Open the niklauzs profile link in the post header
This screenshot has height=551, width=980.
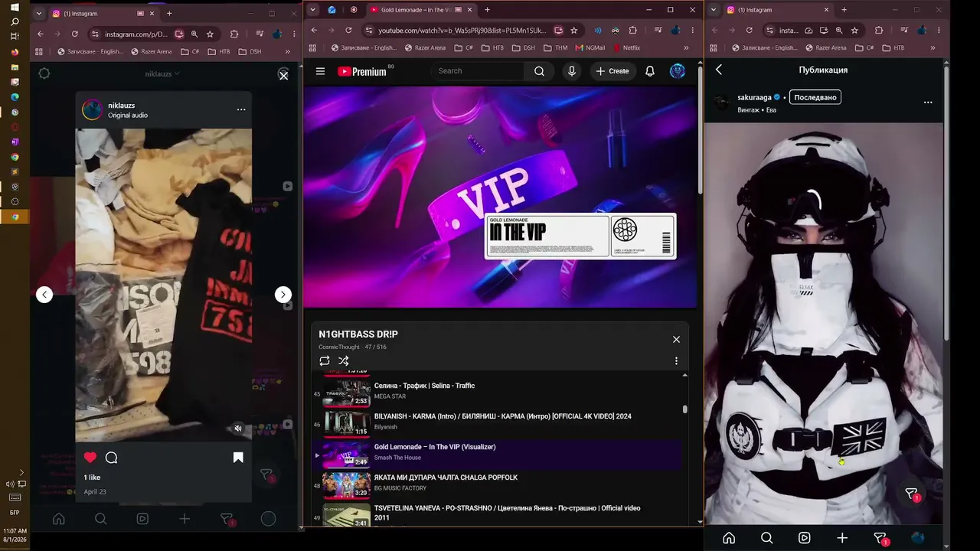[x=121, y=105]
